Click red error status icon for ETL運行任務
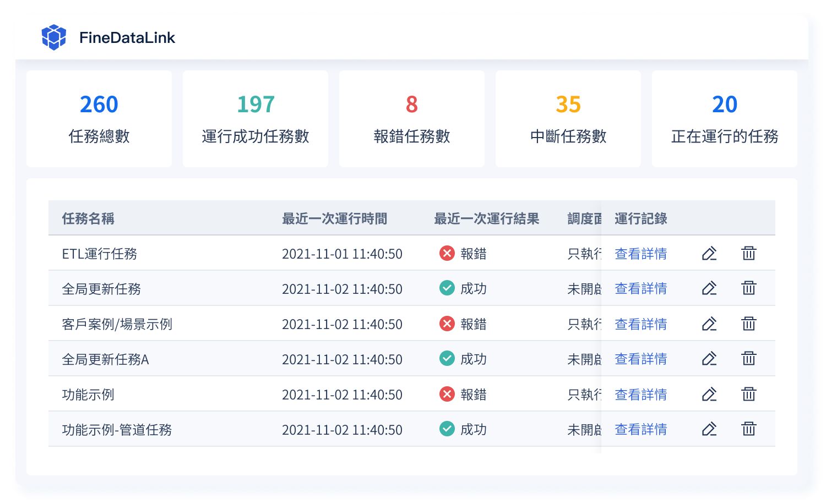826x504 pixels. click(x=447, y=253)
